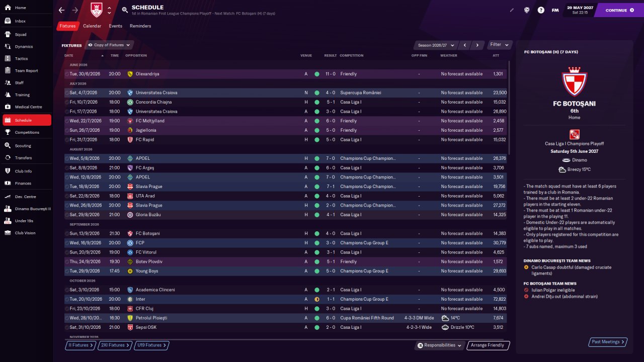The image size is (644, 362).
Task: Click the pencil edit icon
Action: click(512, 10)
